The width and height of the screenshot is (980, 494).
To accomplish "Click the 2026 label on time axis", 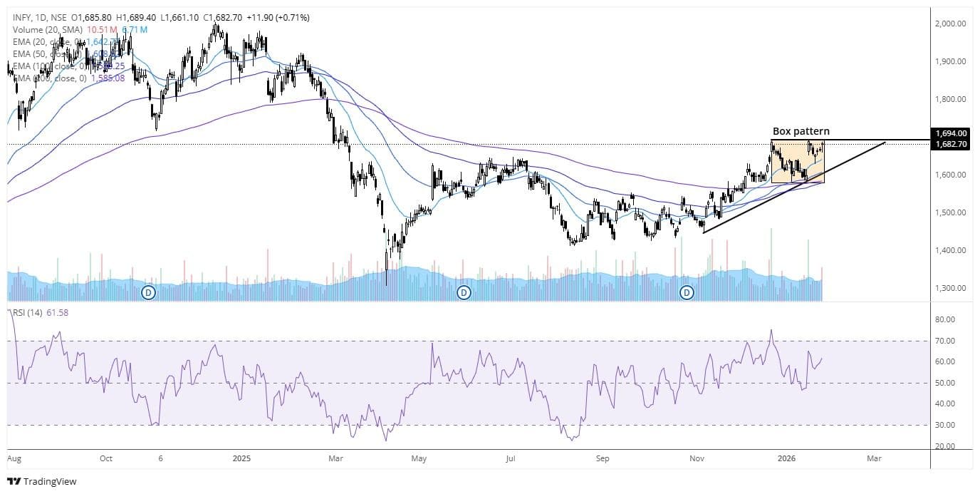I will pos(786,459).
